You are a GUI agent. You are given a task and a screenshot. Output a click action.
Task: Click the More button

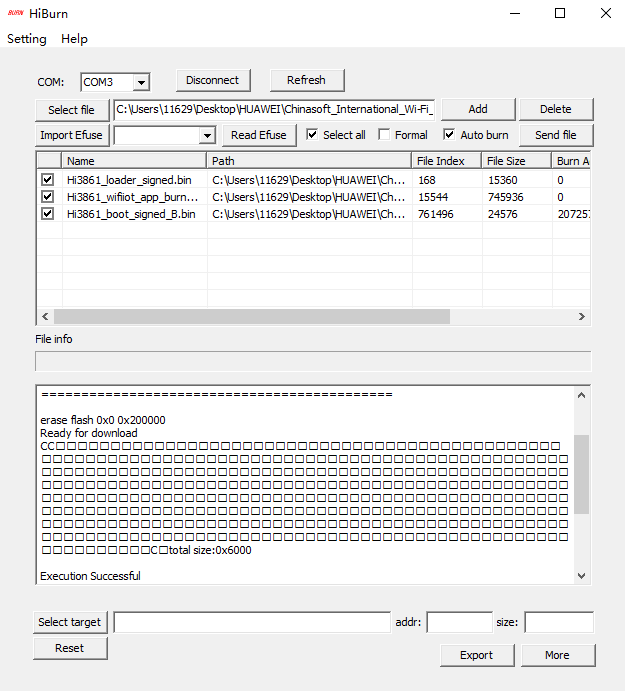pos(558,655)
